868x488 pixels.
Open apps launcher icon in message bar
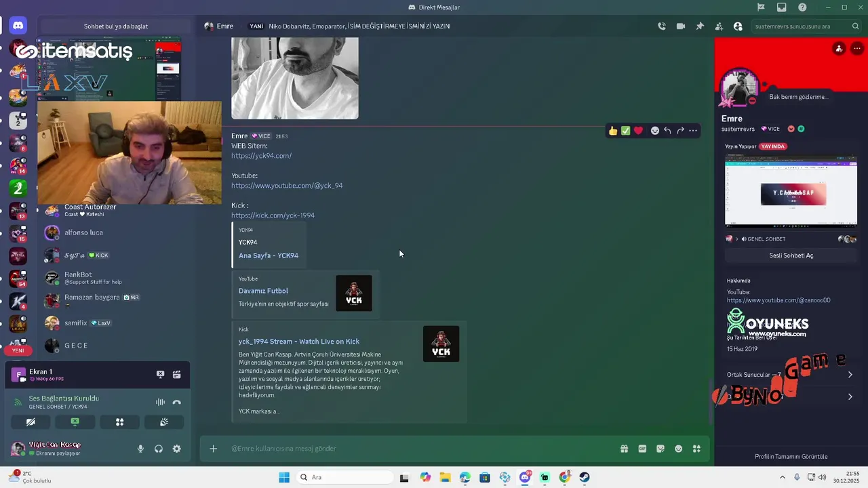tap(696, 449)
